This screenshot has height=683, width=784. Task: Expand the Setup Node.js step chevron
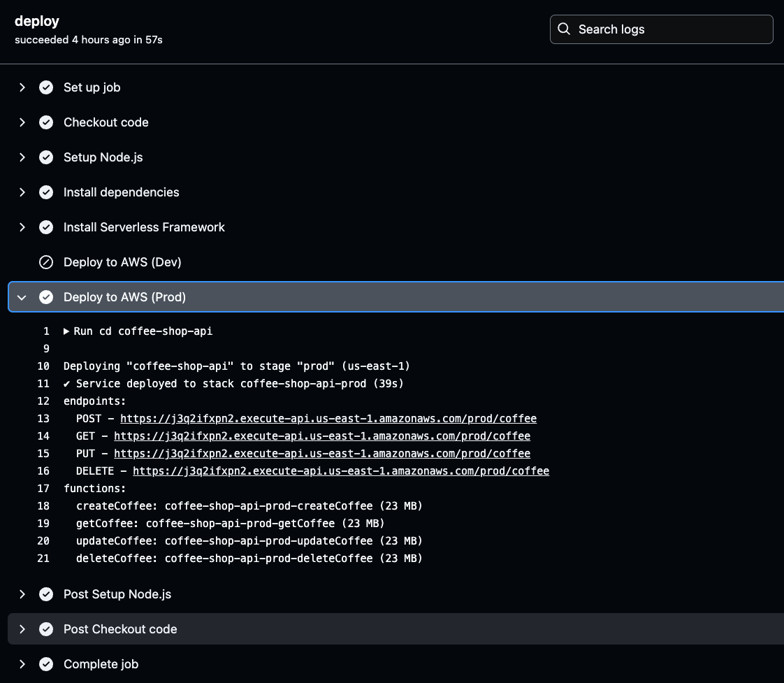tap(22, 157)
